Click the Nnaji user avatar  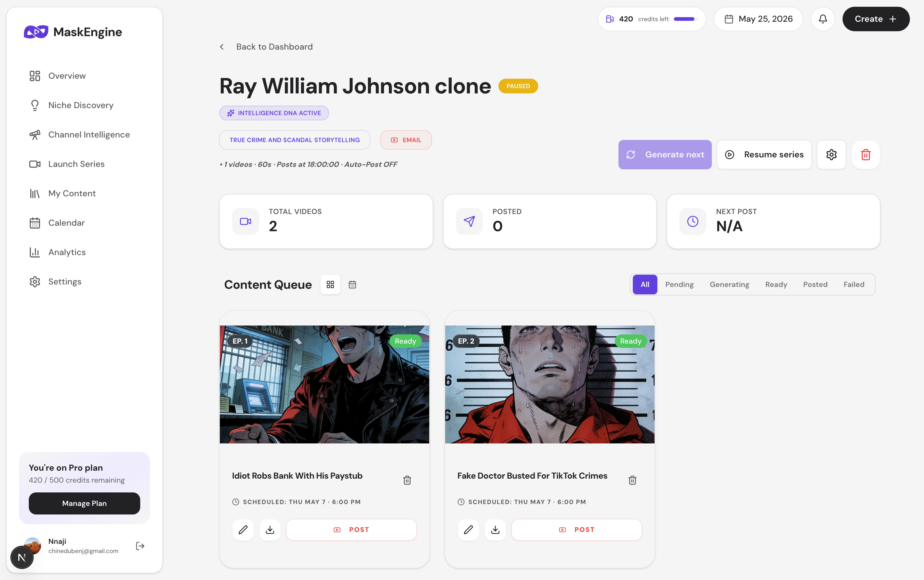[32, 545]
